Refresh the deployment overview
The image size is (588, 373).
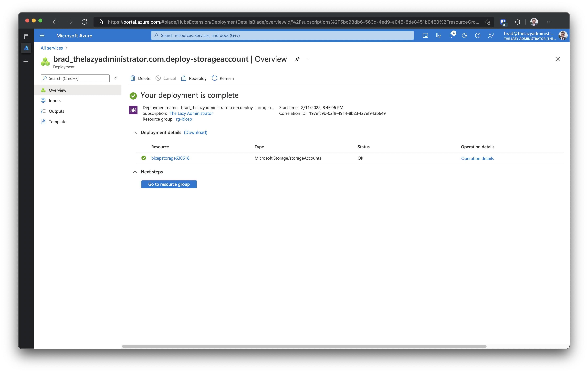click(x=223, y=78)
